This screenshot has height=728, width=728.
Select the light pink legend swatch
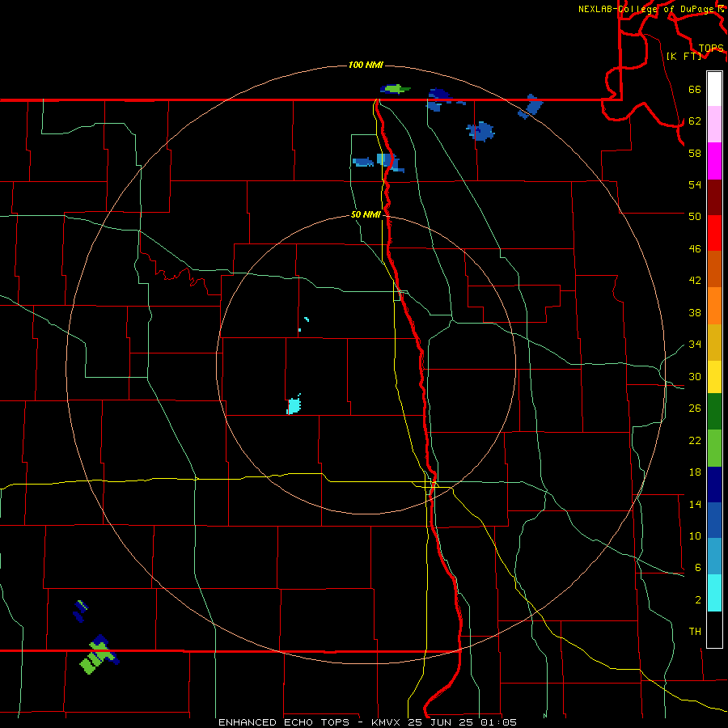(714, 124)
